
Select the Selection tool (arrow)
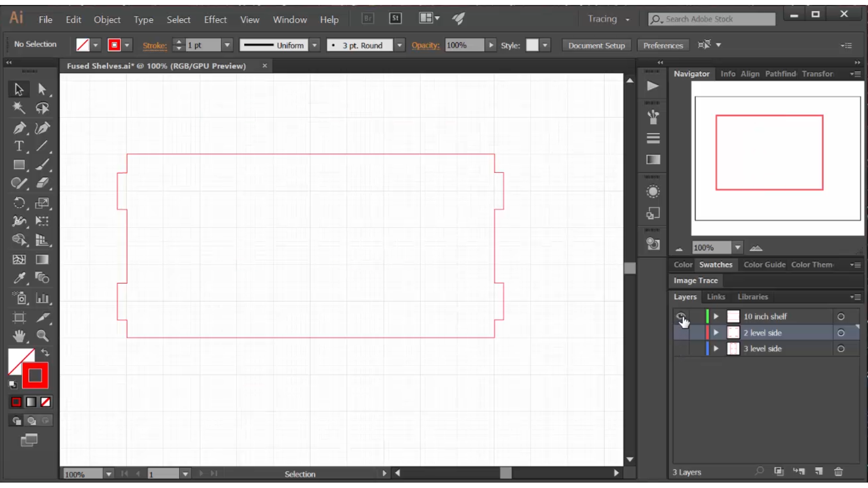(19, 89)
